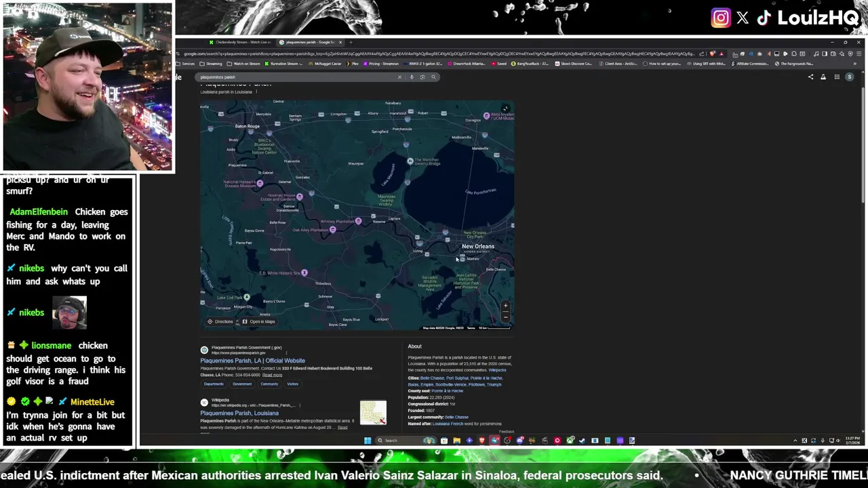The height and width of the screenshot is (488, 868).
Task: Click the Directions button on the map
Action: (220, 321)
